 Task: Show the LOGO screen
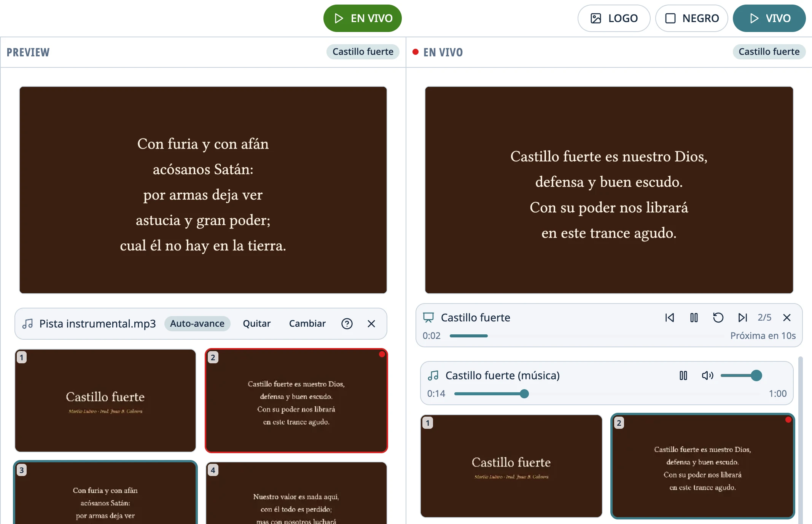point(614,18)
